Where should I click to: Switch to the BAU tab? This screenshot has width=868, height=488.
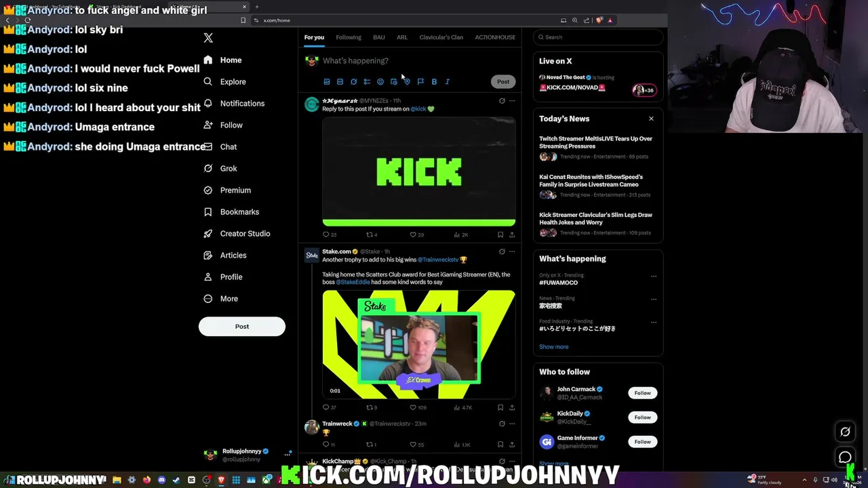click(x=379, y=37)
